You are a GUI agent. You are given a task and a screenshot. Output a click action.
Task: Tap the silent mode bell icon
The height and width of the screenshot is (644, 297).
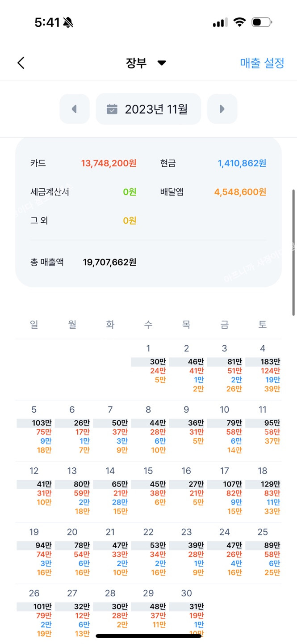click(x=68, y=23)
